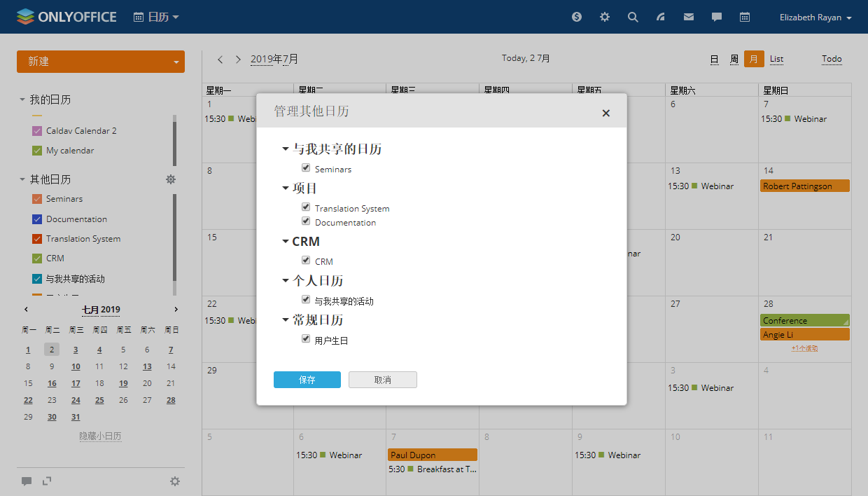Click the 保存 button
The width and height of the screenshot is (868, 496).
coord(307,380)
